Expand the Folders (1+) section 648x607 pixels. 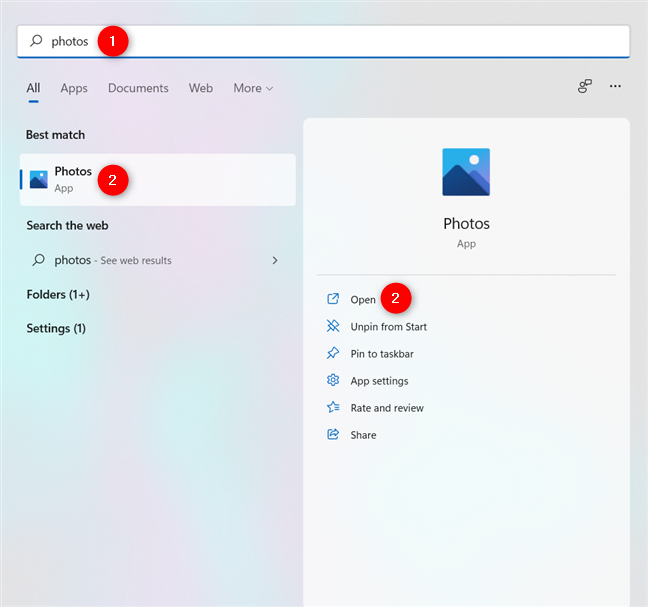58,295
